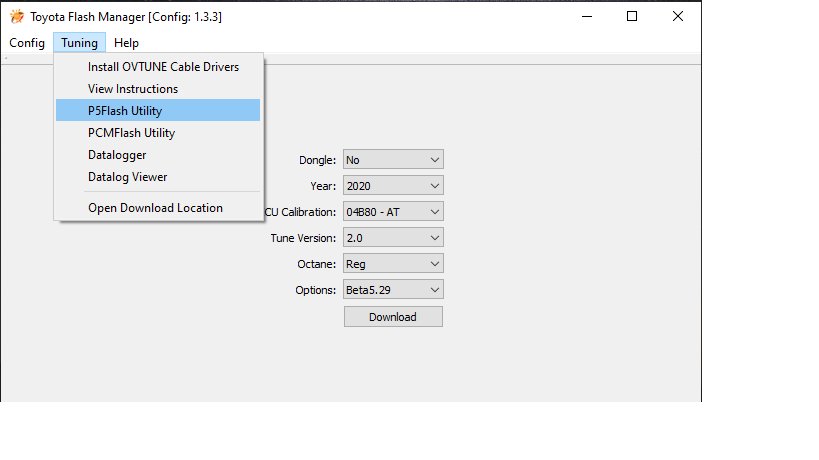This screenshot has width=819, height=460.
Task: Open the Options dropdown showing Beta5.29
Action: pyautogui.click(x=393, y=290)
